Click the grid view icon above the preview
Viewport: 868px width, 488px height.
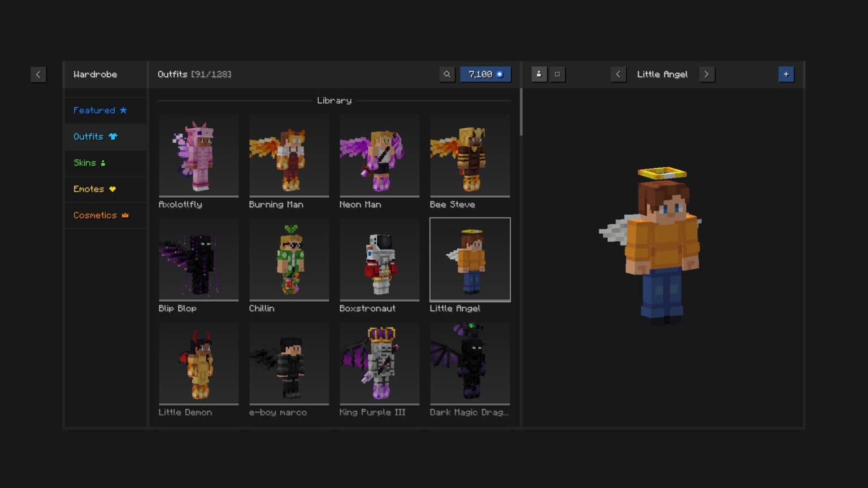click(558, 74)
